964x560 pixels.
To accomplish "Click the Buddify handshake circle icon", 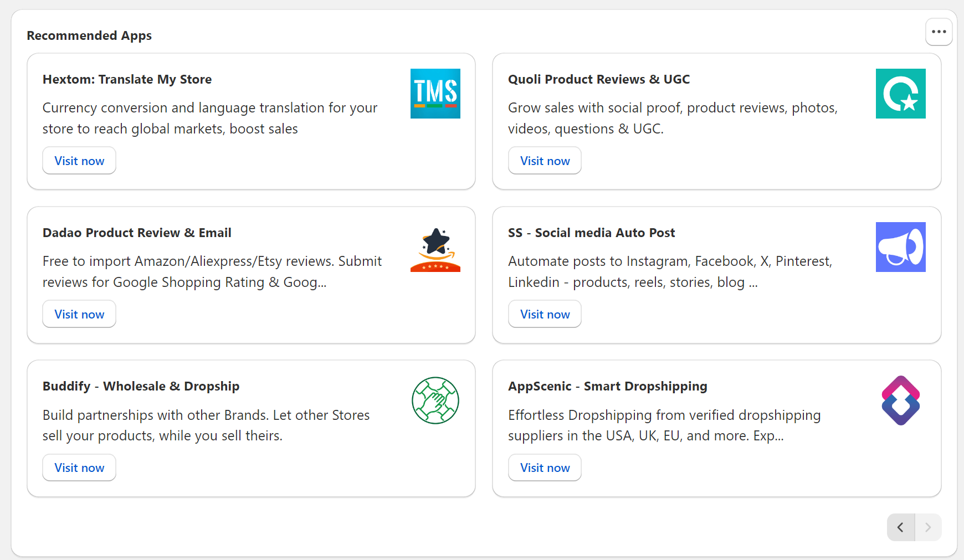I will pyautogui.click(x=435, y=400).
